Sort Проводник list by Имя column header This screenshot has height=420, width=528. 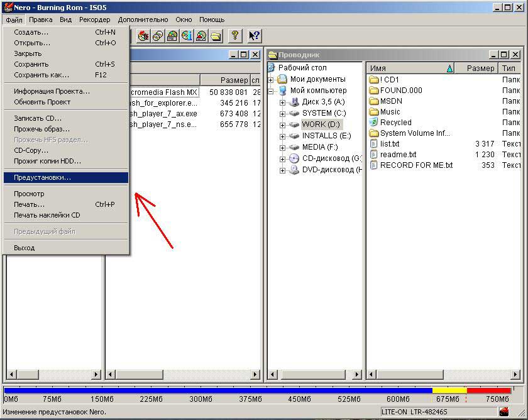click(411, 69)
